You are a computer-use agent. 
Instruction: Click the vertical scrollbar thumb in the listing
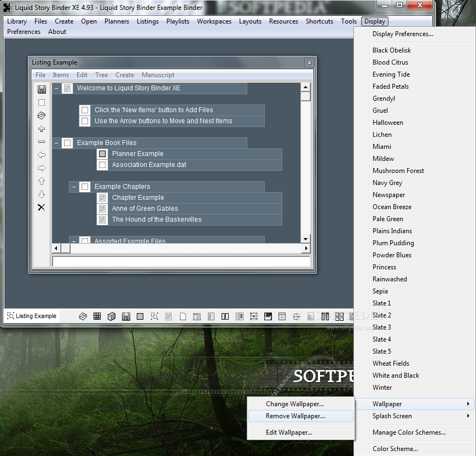coord(305,96)
